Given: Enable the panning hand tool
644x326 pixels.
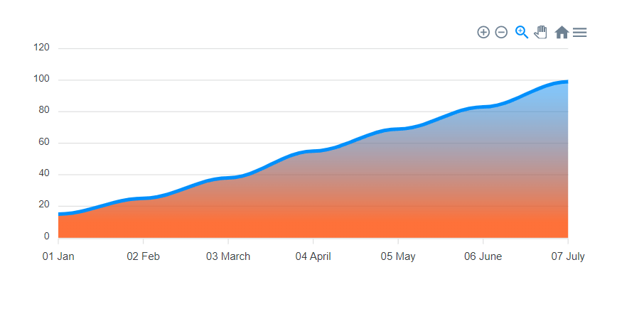Looking at the screenshot, I should [541, 32].
